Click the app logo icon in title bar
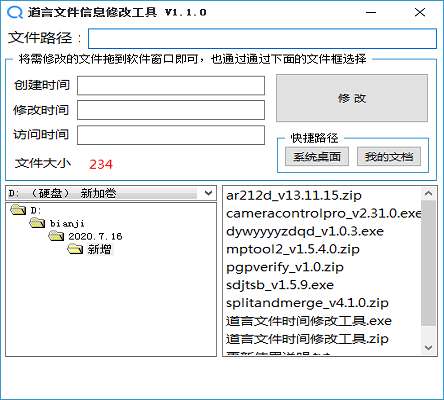The height and width of the screenshot is (400, 444). [15, 12]
